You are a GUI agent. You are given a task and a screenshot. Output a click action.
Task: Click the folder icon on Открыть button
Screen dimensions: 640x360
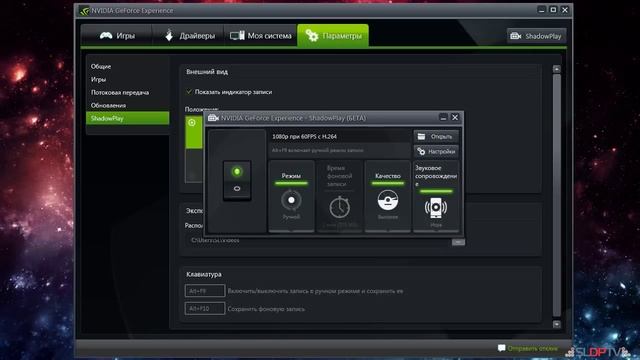coord(422,136)
